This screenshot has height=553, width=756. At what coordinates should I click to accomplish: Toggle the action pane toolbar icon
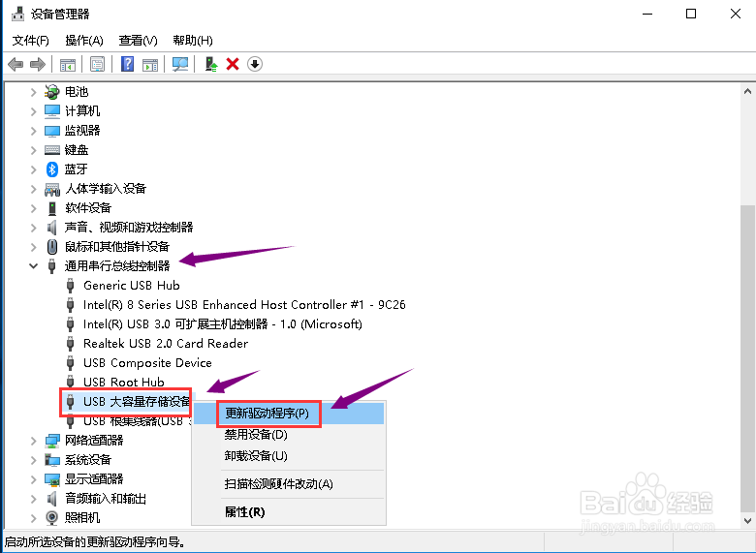pyautogui.click(x=150, y=64)
